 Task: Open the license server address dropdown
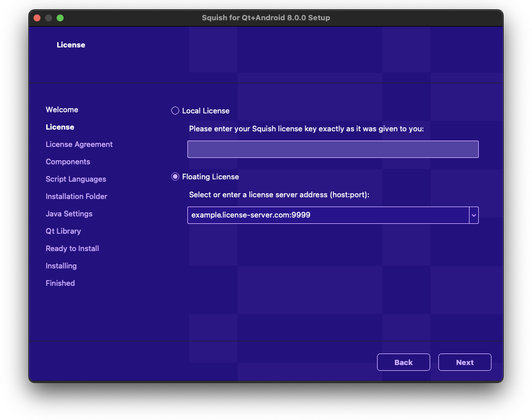click(474, 215)
